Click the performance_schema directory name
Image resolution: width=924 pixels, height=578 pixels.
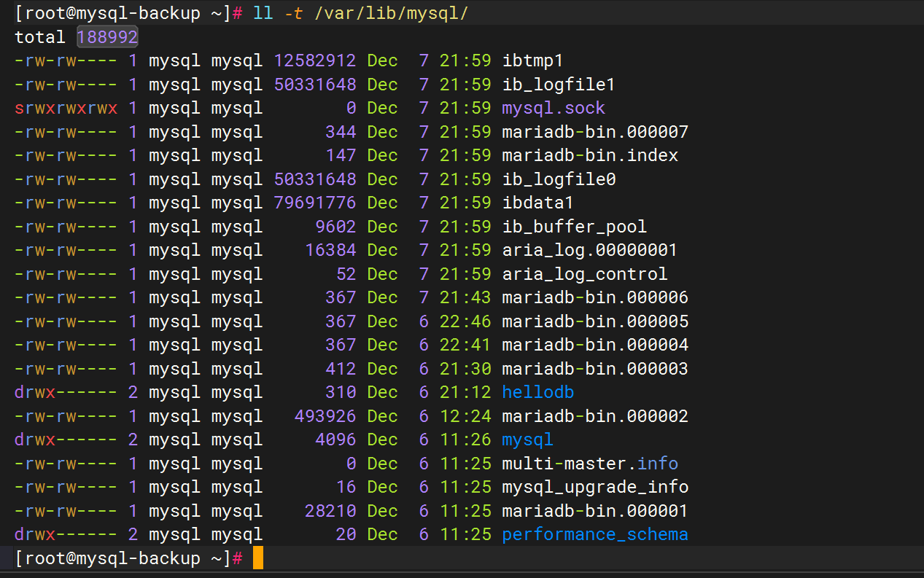595,534
